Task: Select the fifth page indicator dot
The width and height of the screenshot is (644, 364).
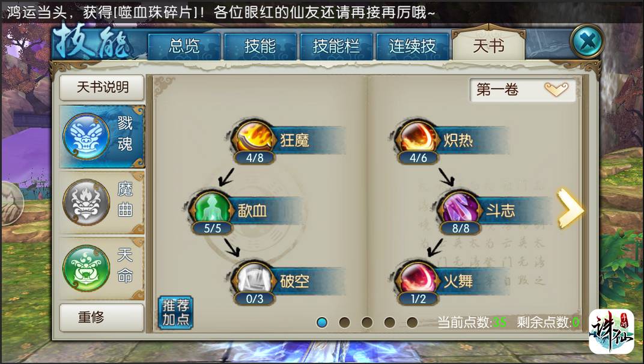Action: tap(412, 323)
